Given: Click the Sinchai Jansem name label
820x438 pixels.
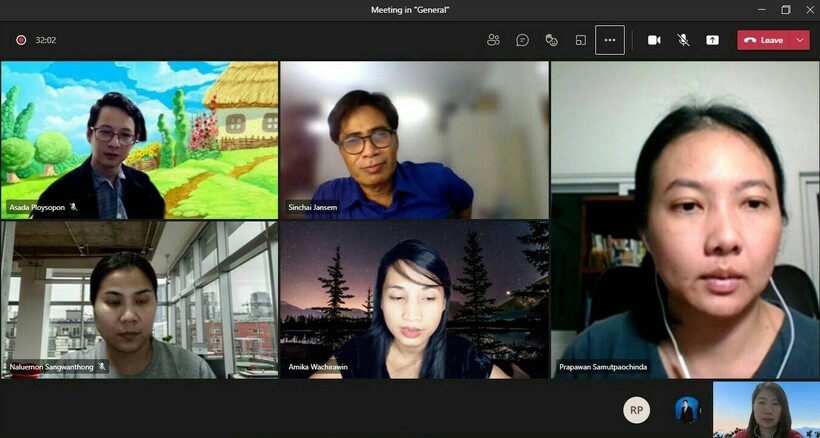Looking at the screenshot, I should pos(313,208).
